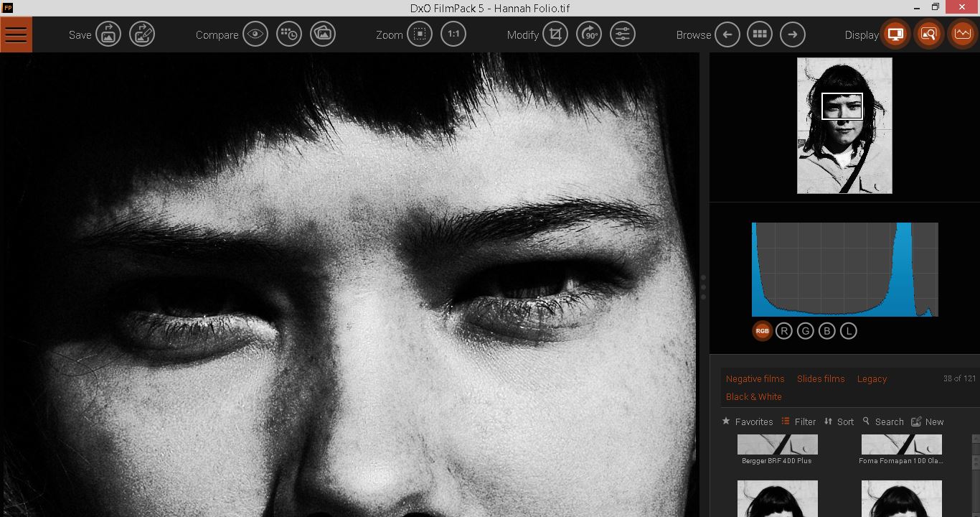
Task: Open the Filter options
Action: [x=798, y=421]
